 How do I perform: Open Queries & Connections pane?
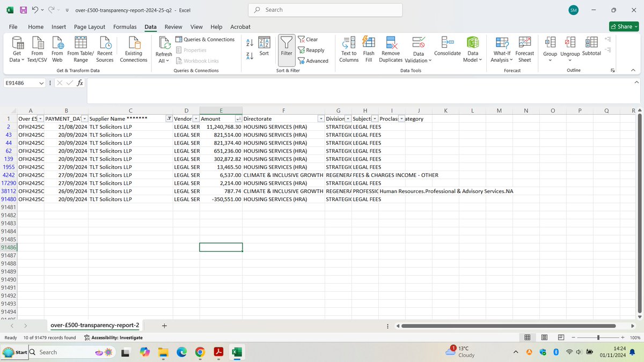coord(205,40)
